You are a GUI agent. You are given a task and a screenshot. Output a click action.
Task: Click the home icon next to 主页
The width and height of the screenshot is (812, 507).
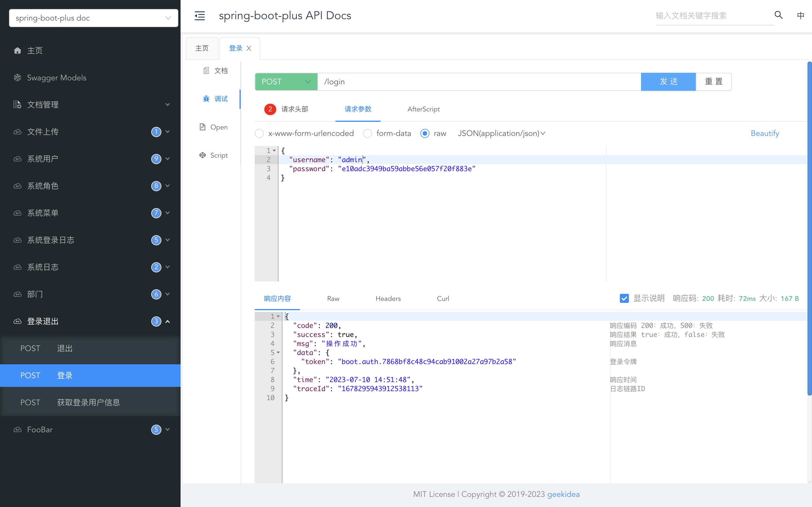17,51
